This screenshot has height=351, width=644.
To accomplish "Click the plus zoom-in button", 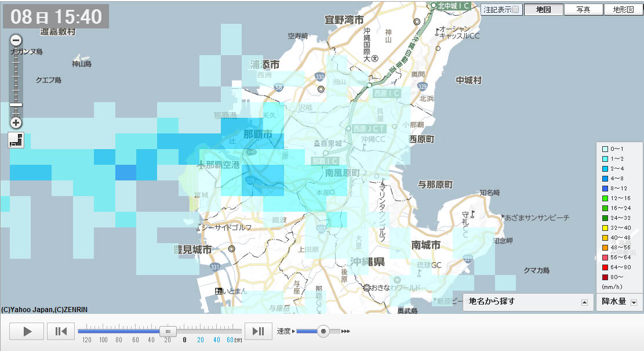I will click(16, 122).
